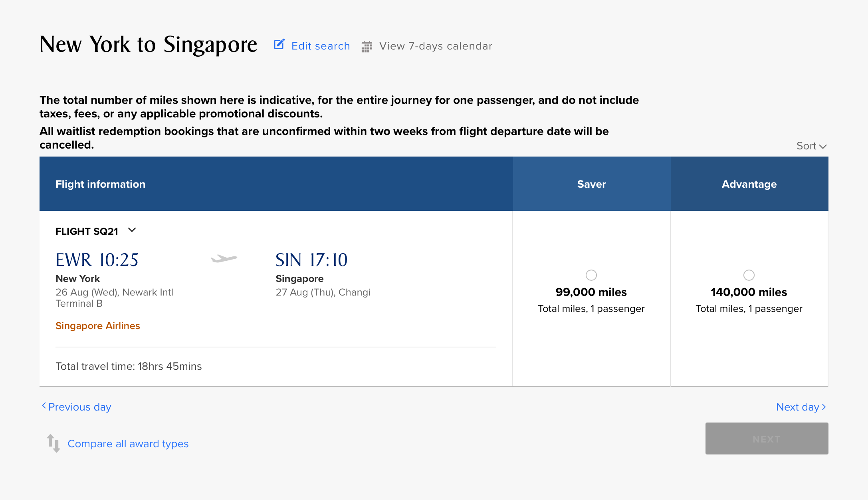This screenshot has height=500, width=868.
Task: Click the compare award types arrows icon
Action: point(54,443)
